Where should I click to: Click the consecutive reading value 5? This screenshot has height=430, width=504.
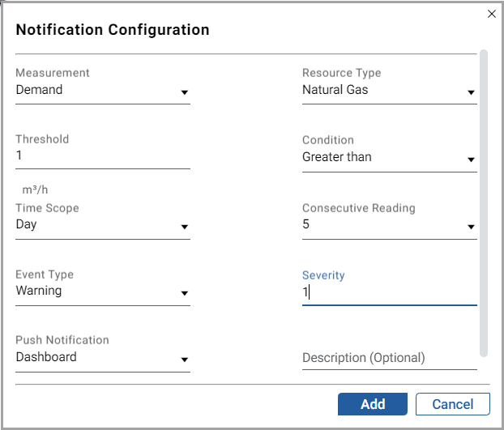tap(305, 224)
